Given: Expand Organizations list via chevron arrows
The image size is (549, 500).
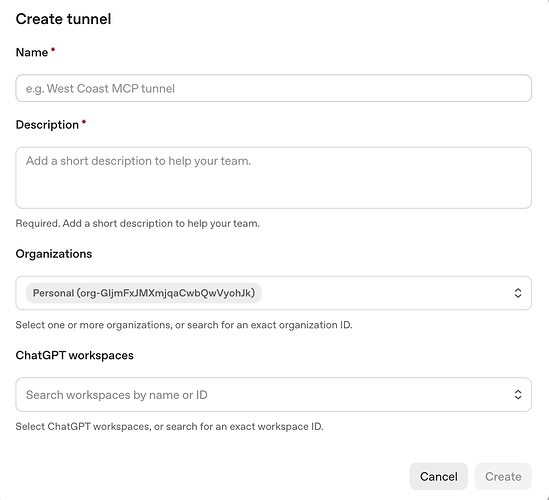Looking at the screenshot, I should [518, 293].
